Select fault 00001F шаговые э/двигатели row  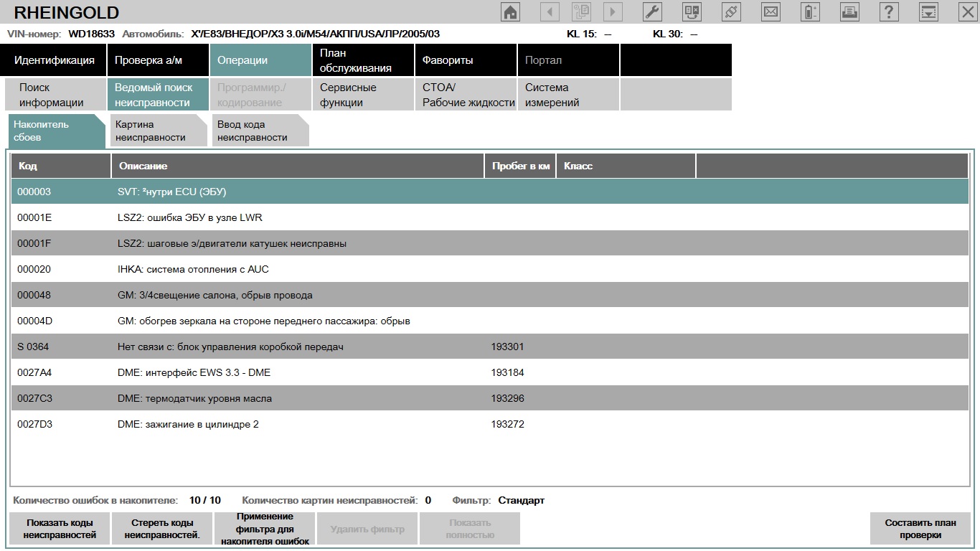(490, 243)
